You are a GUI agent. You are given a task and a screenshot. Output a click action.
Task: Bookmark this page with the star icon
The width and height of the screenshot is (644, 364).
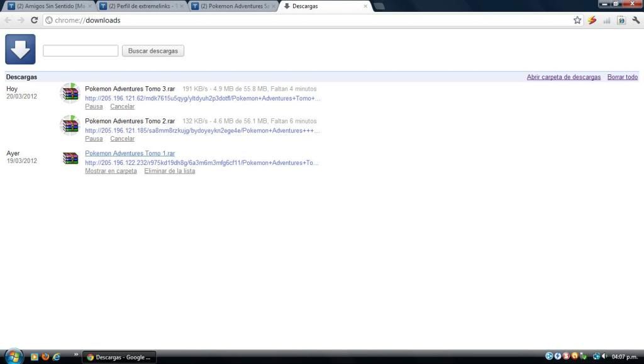tap(577, 20)
